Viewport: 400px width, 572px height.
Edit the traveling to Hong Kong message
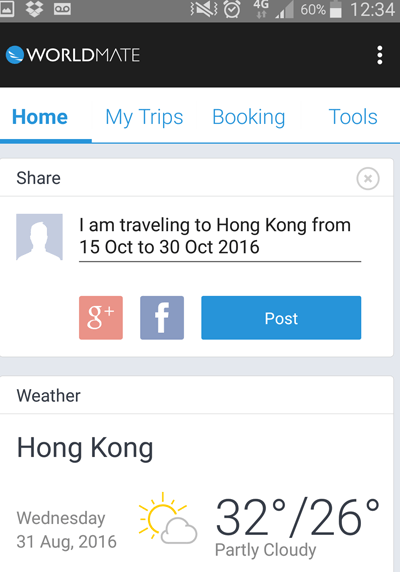tap(220, 236)
